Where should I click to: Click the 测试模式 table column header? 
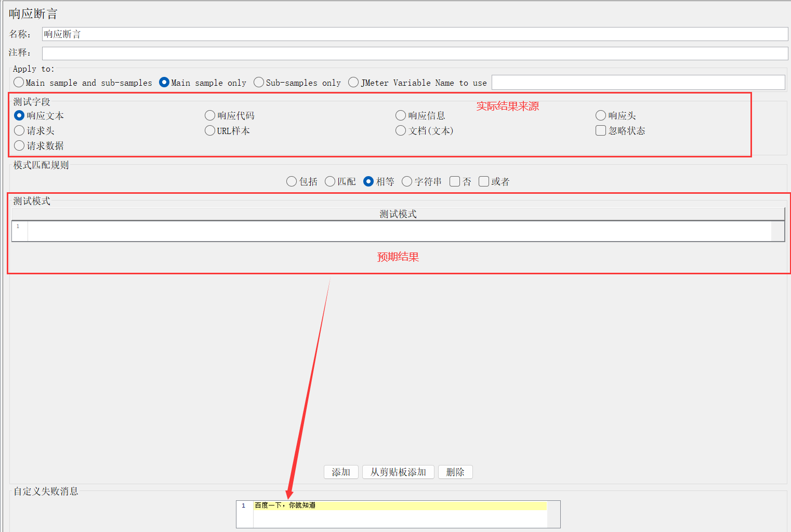(398, 214)
